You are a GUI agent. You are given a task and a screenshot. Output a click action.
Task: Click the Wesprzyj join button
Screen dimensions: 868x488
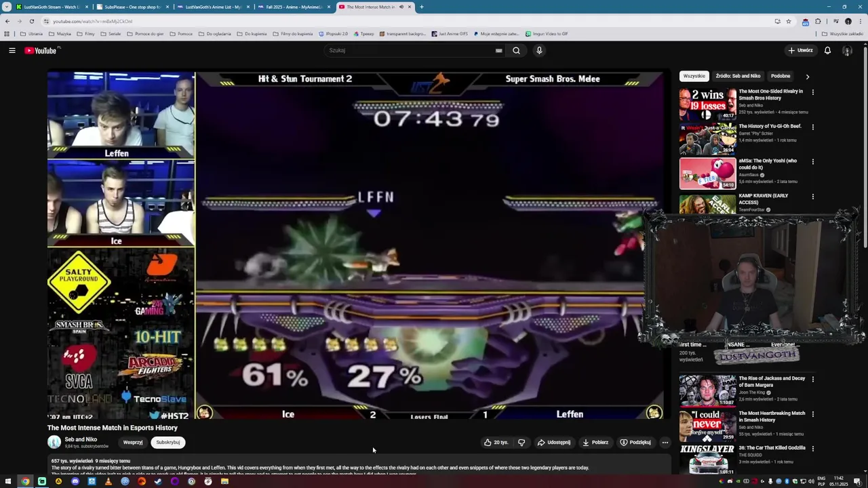pyautogui.click(x=133, y=443)
